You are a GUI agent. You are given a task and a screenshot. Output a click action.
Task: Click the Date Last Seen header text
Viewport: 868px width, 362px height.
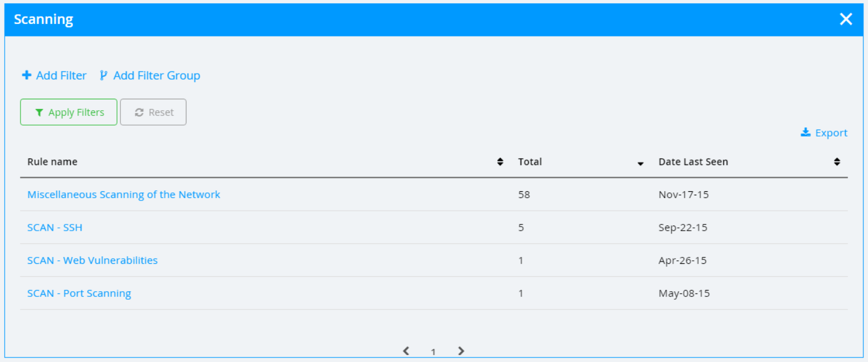click(693, 162)
